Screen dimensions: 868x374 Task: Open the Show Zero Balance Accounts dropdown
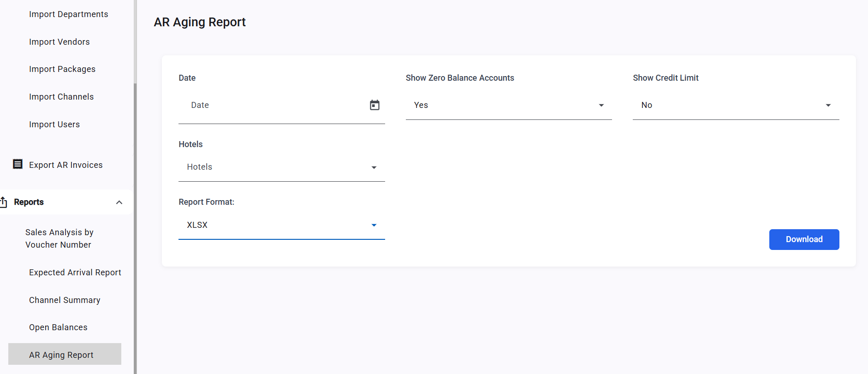pos(509,105)
